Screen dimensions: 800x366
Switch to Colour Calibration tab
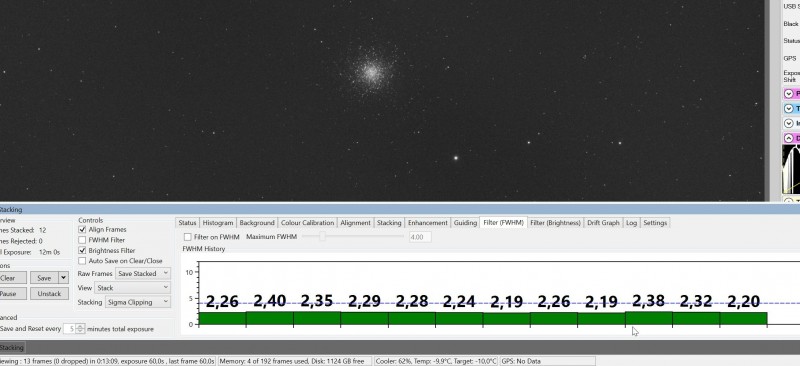click(307, 223)
